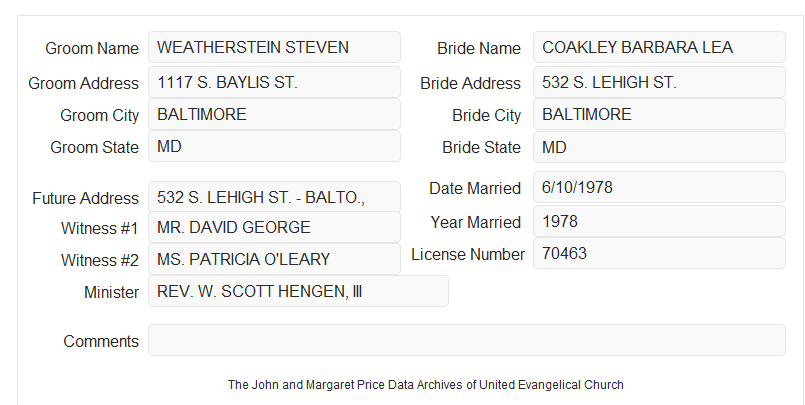This screenshot has width=805, height=405.
Task: Focus the Groom Address field
Action: click(274, 82)
